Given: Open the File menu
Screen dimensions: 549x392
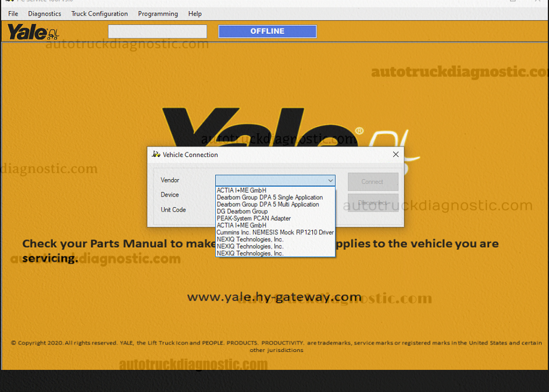Looking at the screenshot, I should [x=13, y=13].
